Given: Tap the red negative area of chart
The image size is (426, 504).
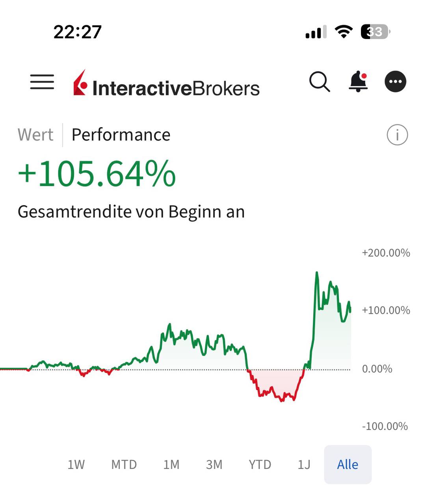Looking at the screenshot, I should [x=276, y=384].
